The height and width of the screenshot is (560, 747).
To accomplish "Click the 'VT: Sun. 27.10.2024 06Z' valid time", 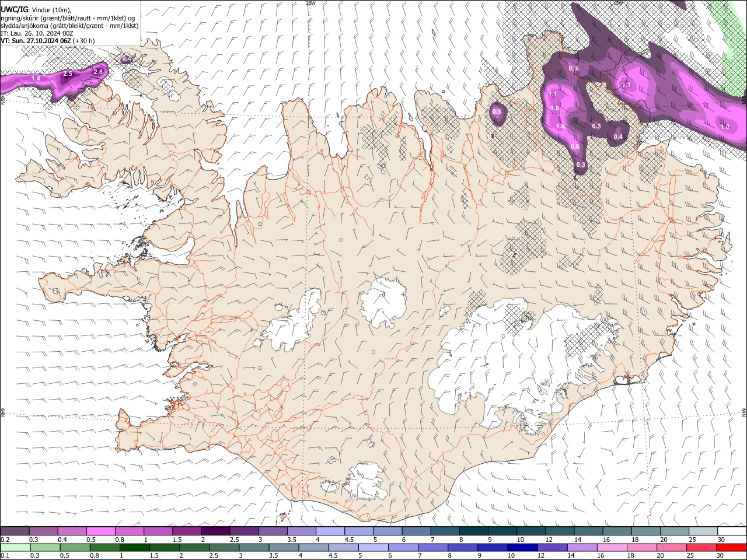I will pyautogui.click(x=36, y=41).
